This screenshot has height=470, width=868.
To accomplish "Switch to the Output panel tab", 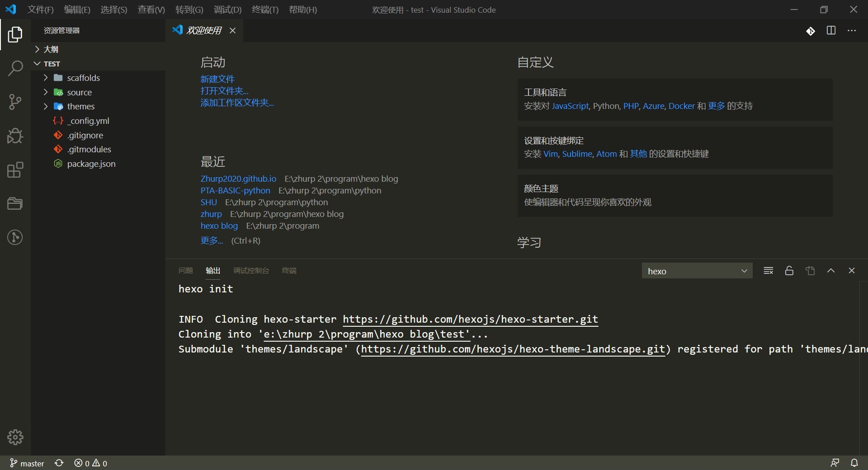I will point(213,271).
